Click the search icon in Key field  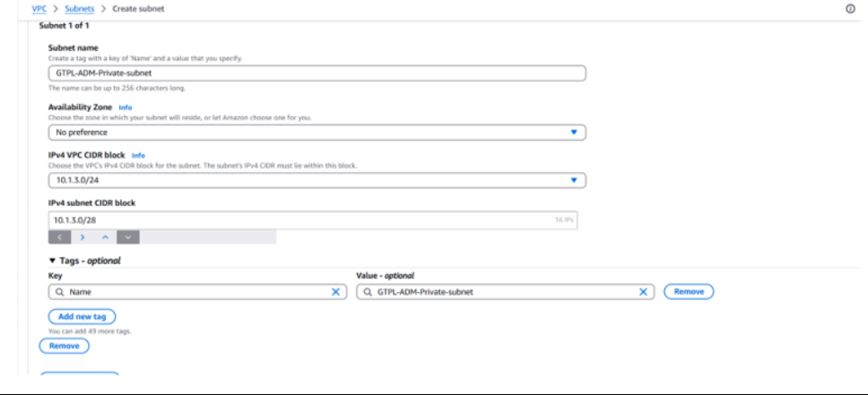tap(59, 292)
